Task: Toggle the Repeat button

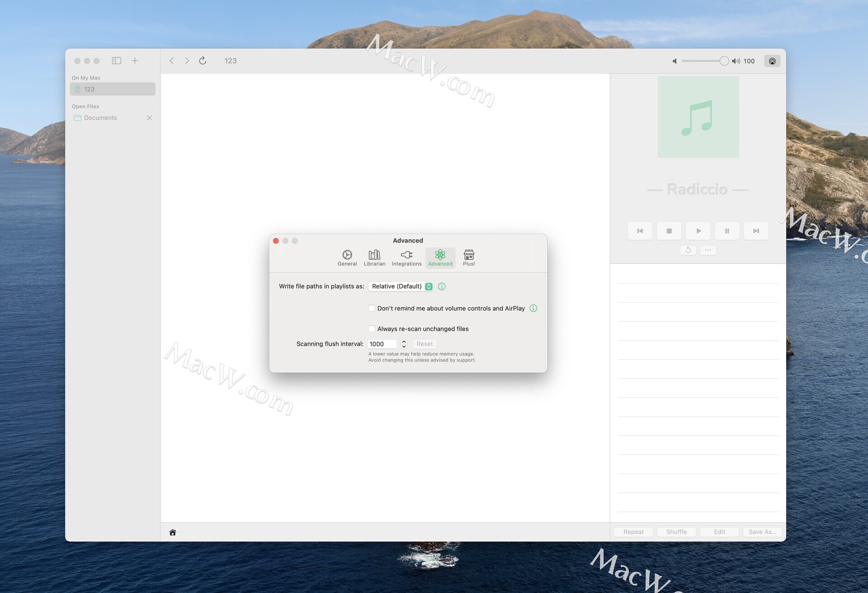Action: [633, 532]
